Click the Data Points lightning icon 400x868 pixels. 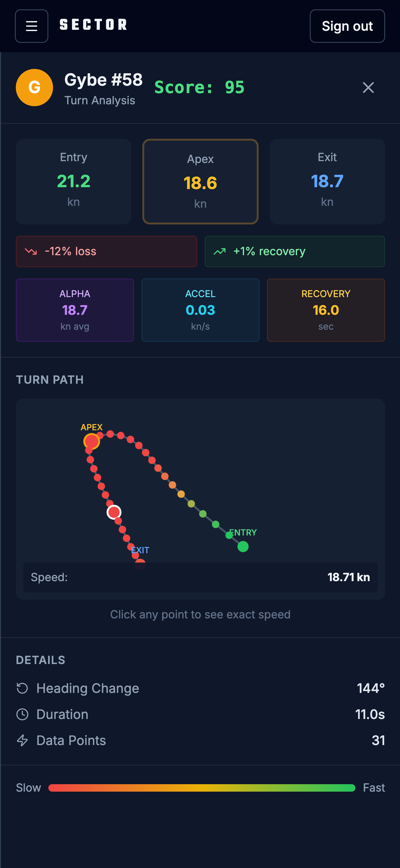coord(22,740)
